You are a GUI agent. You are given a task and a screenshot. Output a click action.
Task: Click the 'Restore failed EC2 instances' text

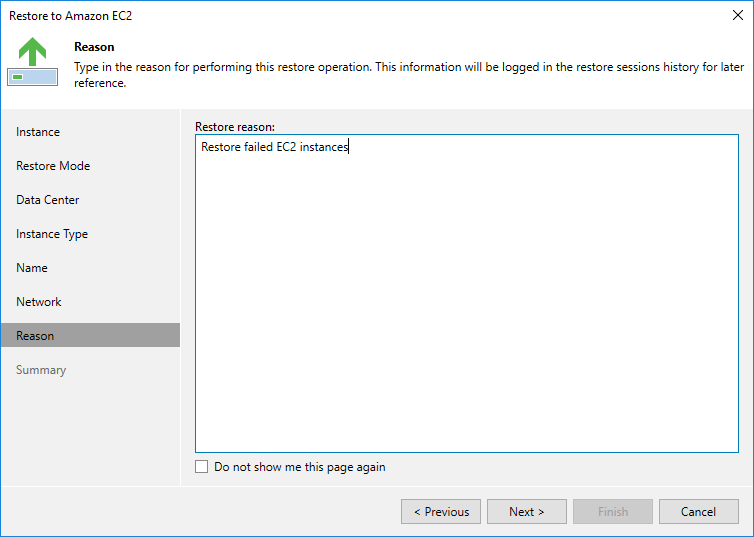coord(275,148)
